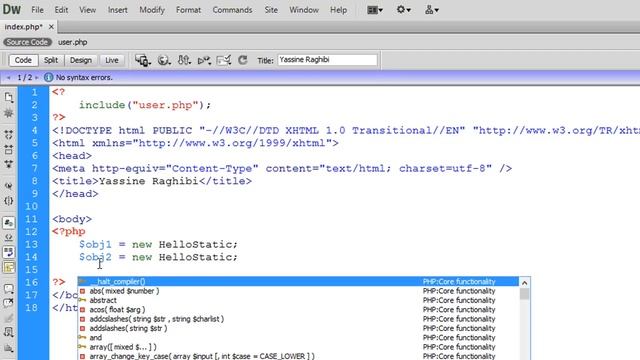The height and width of the screenshot is (360, 640).
Task: Select abs( mixed $number ) suggestion
Action: point(298,291)
